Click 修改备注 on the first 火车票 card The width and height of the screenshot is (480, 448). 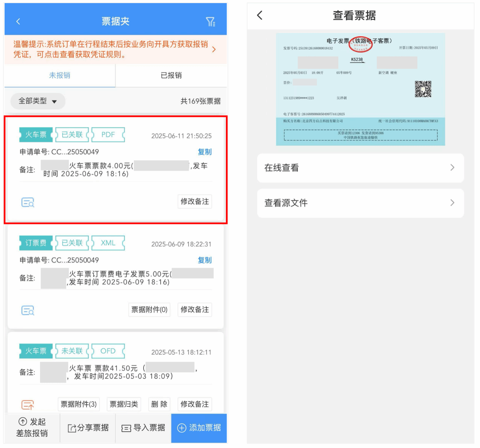pos(195,202)
